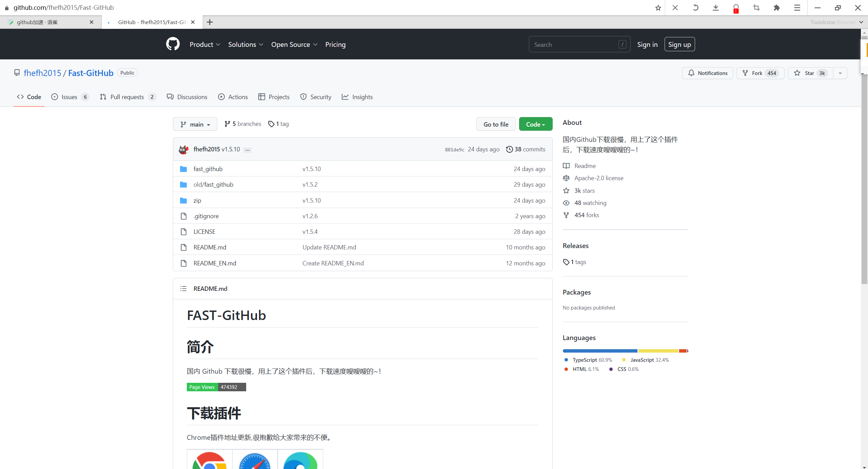Click the Sign in link
Viewport: 868px width, 469px height.
(x=647, y=44)
